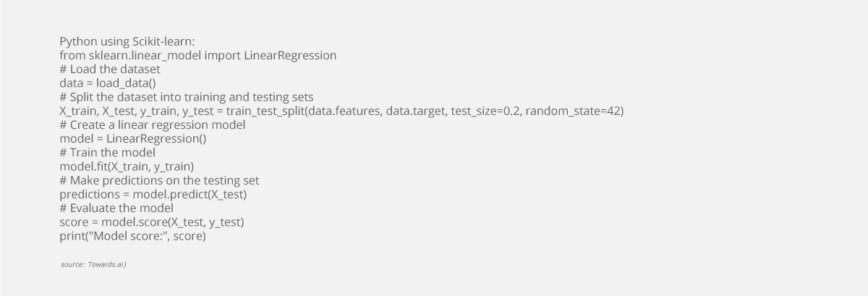Click the 'model = LinearRegression()' line

(x=133, y=138)
